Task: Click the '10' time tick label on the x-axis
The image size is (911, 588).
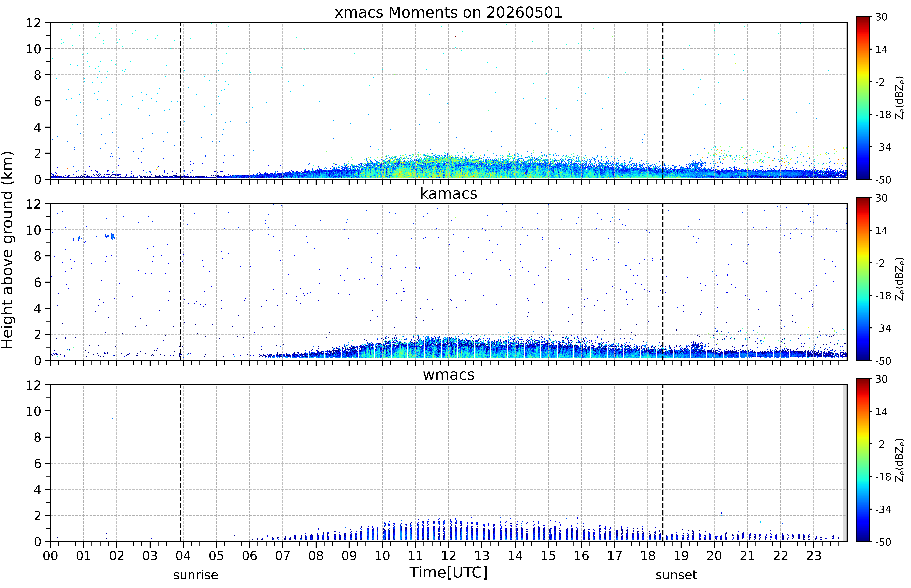Action: tap(382, 556)
